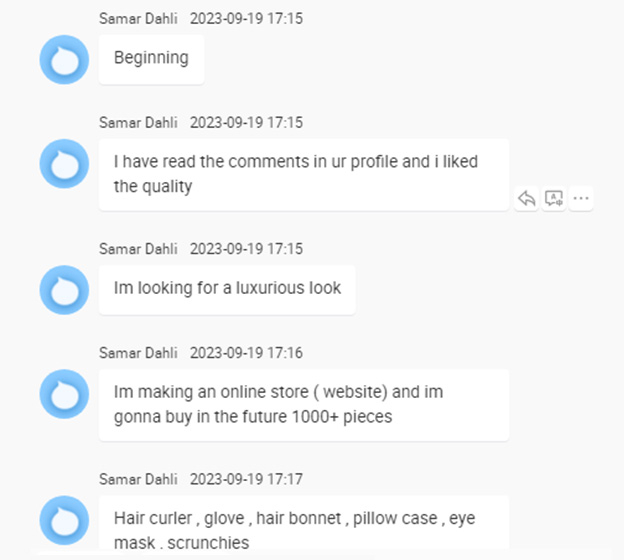Screen dimensions: 624x560
Task: Click the reply arrow icon
Action: 527,198
